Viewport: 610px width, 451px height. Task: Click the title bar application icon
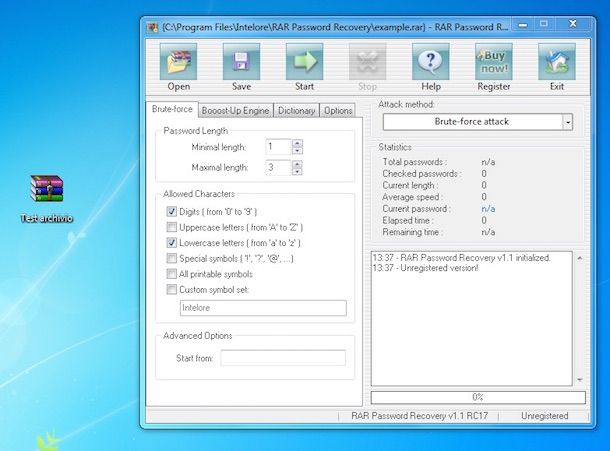tap(152, 27)
